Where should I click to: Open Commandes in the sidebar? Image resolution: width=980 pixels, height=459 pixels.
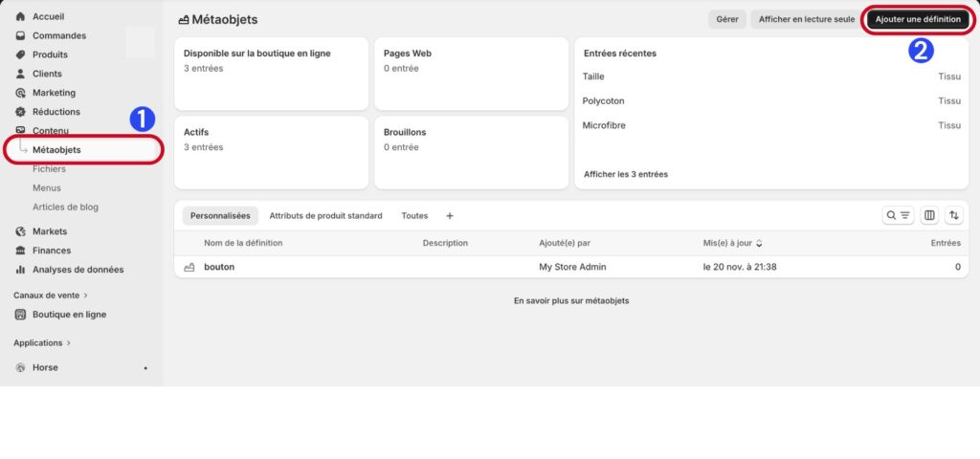[59, 35]
